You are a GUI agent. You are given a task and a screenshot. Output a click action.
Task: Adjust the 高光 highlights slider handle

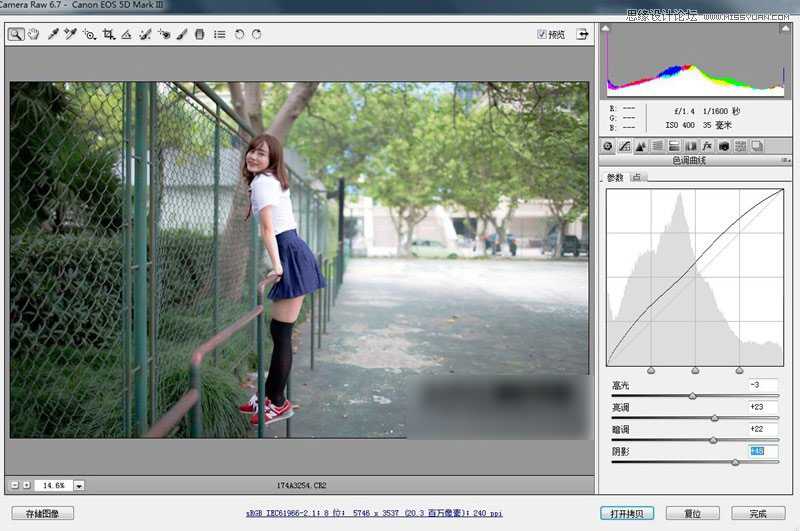click(692, 396)
